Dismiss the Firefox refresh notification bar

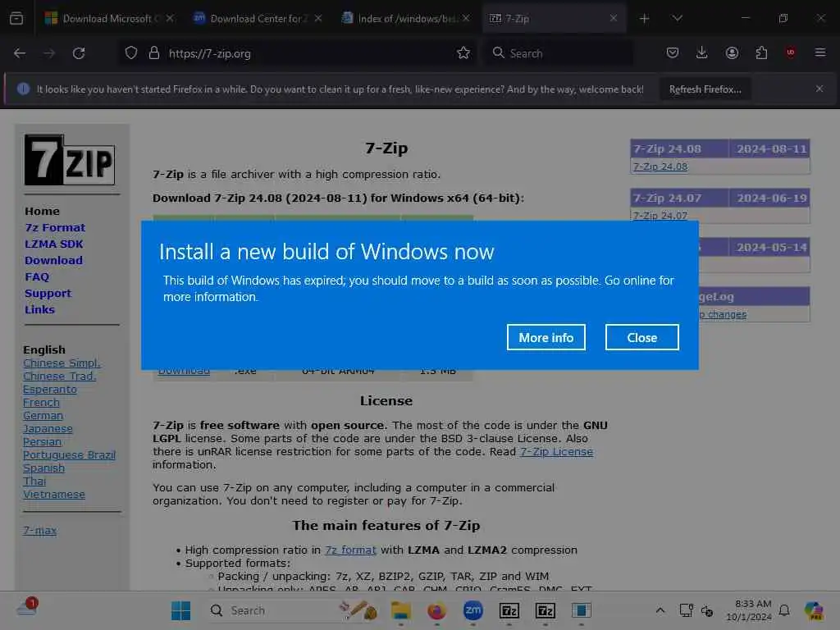pos(819,89)
